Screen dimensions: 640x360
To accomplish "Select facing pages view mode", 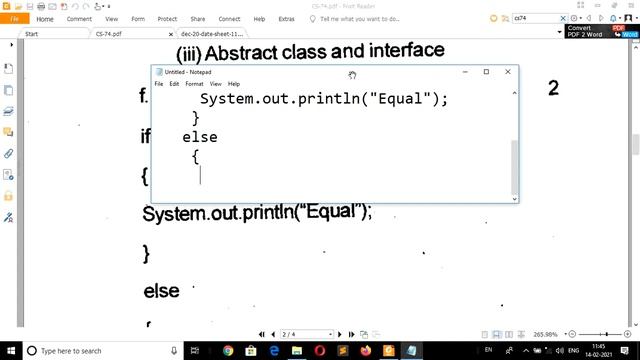I will click(x=509, y=334).
